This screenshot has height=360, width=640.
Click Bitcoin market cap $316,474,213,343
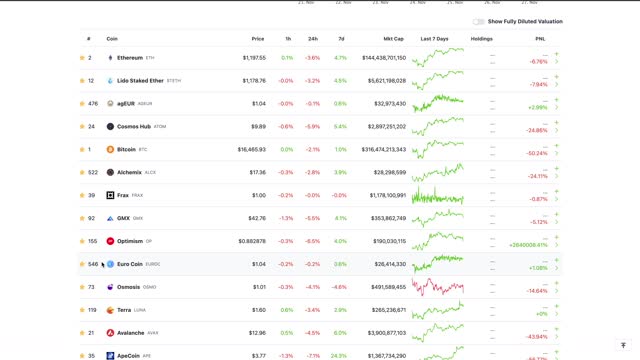pos(384,149)
